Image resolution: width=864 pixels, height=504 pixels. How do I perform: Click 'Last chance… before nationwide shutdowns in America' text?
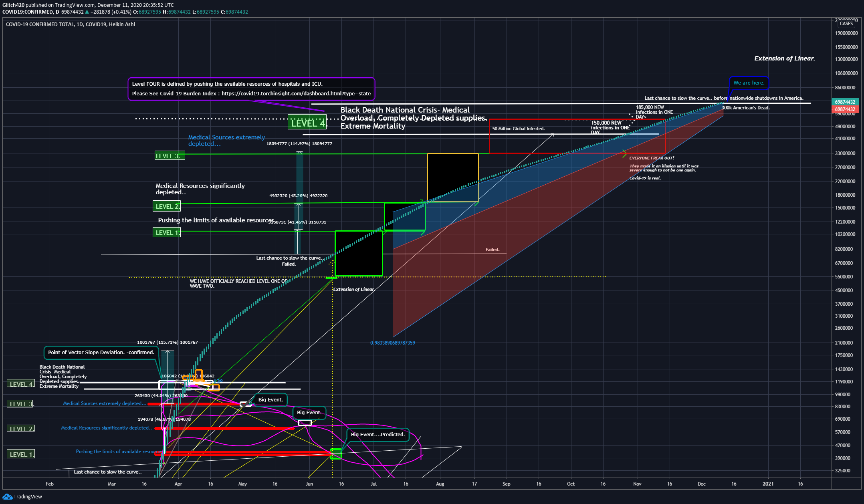click(723, 98)
